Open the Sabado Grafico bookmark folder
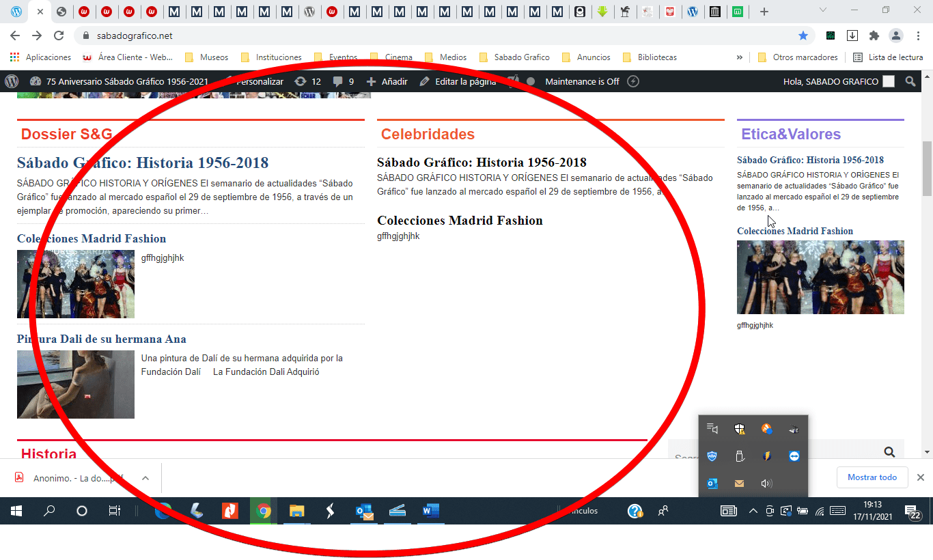This screenshot has width=933, height=560. [514, 57]
